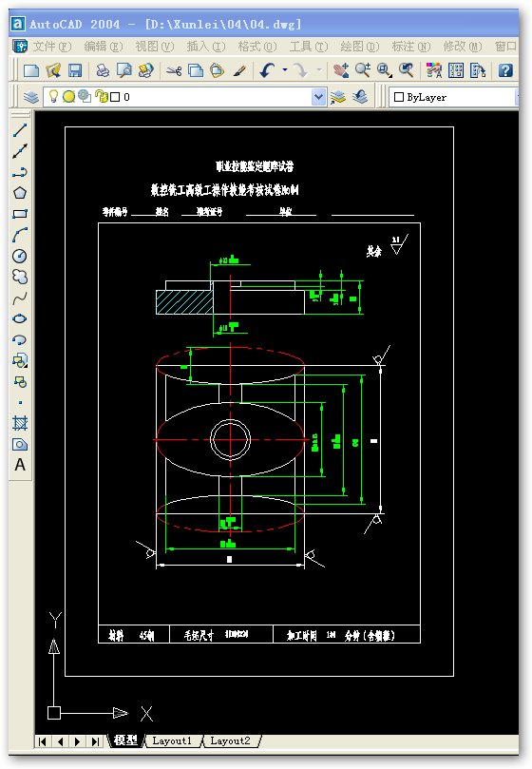
Task: Open DesignCenter from the toolbar
Action: click(x=455, y=70)
